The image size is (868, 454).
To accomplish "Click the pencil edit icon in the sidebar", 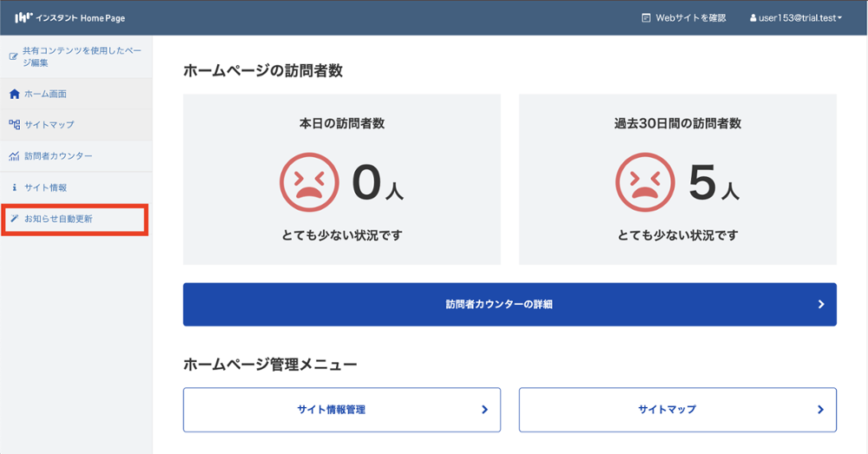I will point(13,57).
